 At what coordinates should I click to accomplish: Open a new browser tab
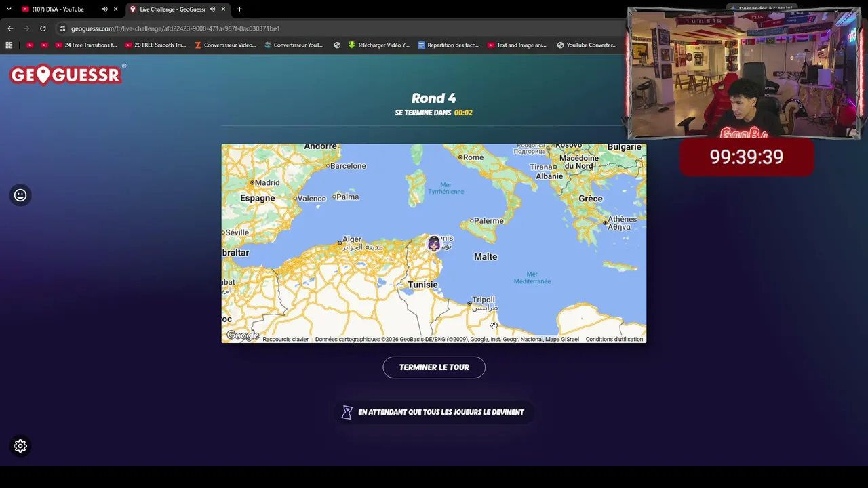(x=239, y=9)
